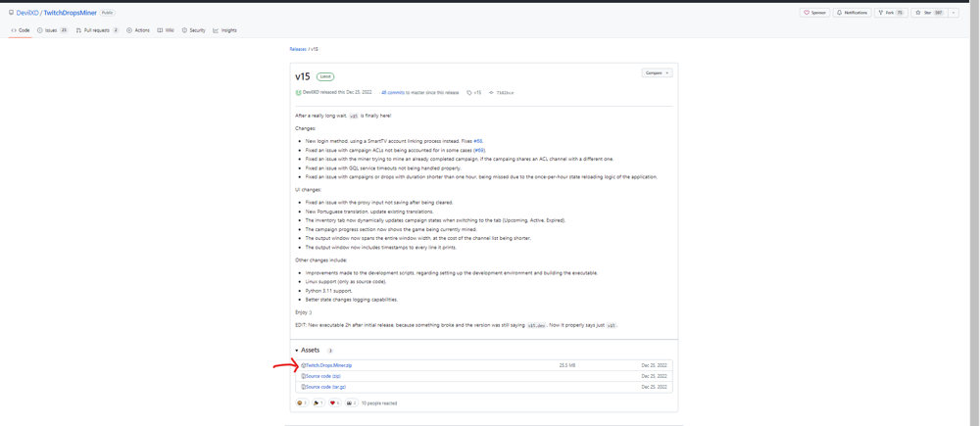Fork the TwitchDropsMiner repository
Image resolution: width=980 pixels, height=426 pixels.
pos(890,13)
